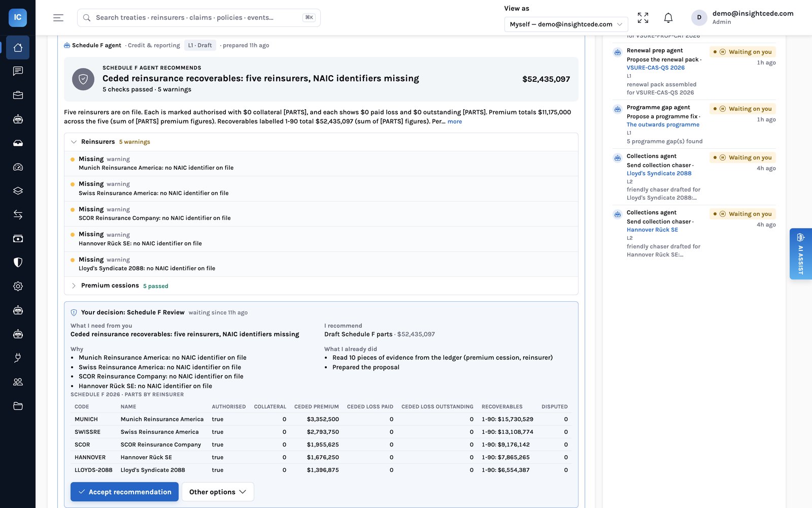Open the Hannover Rück SE link

652,230
